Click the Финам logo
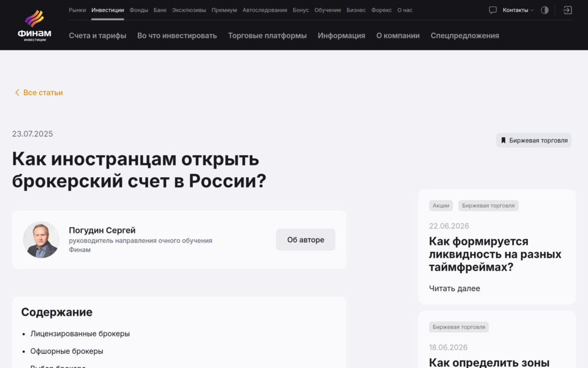 coord(34,25)
